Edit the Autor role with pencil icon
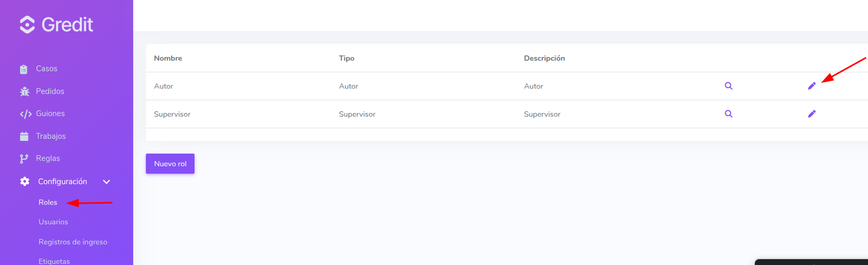Screen dimensions: 868x265 point(812,86)
